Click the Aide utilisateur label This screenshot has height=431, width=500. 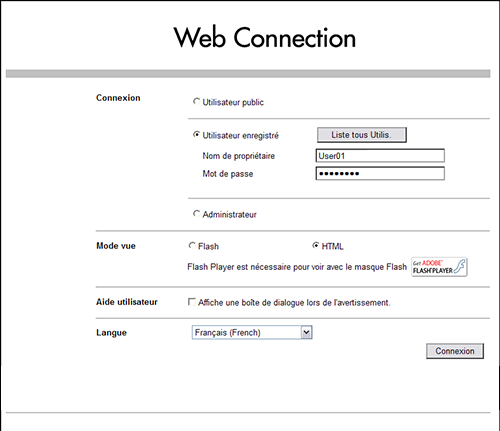click(127, 302)
